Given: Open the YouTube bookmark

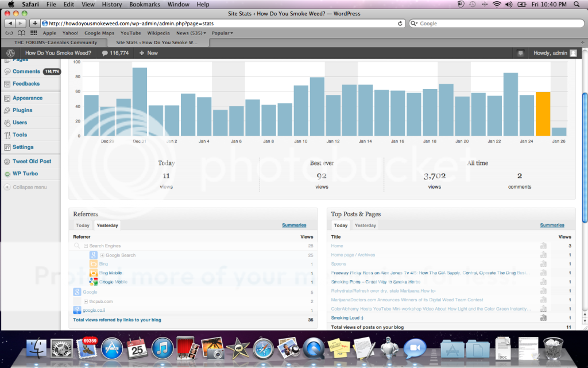Looking at the screenshot, I should [130, 33].
